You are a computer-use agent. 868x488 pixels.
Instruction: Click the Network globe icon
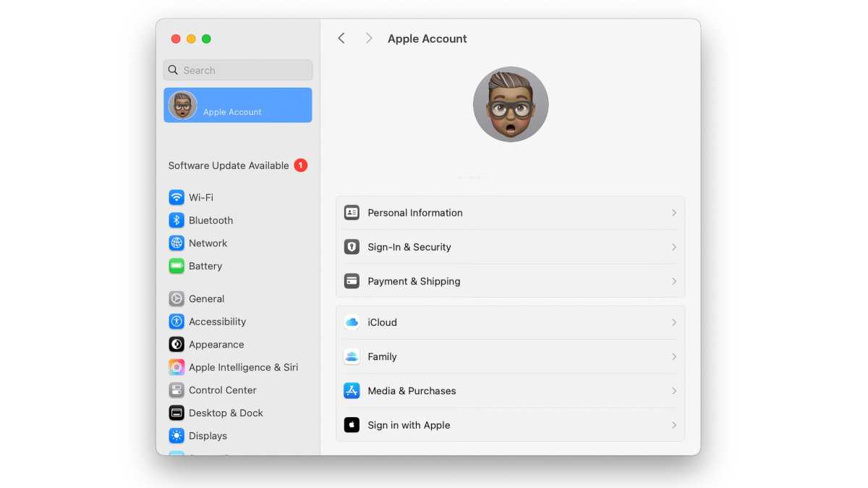(x=176, y=243)
